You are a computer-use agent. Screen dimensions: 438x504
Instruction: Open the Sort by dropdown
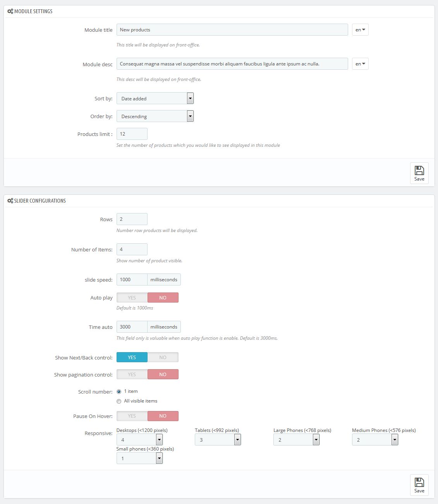(155, 99)
